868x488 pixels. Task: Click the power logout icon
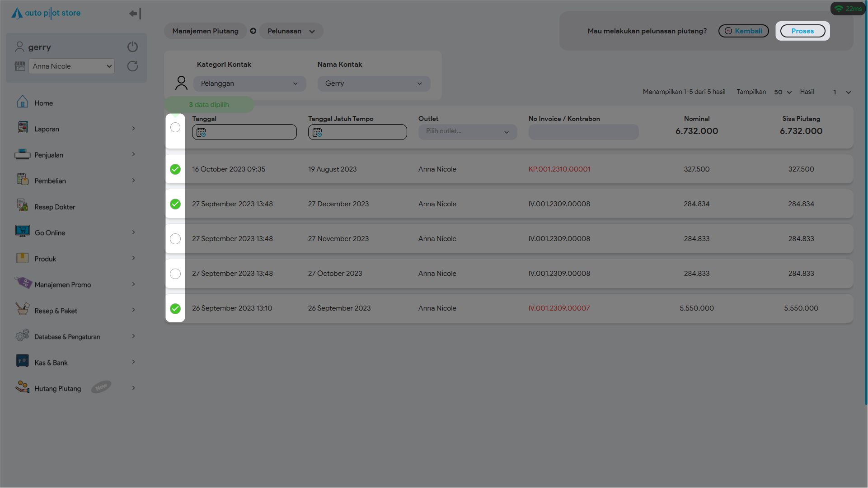[x=132, y=47]
